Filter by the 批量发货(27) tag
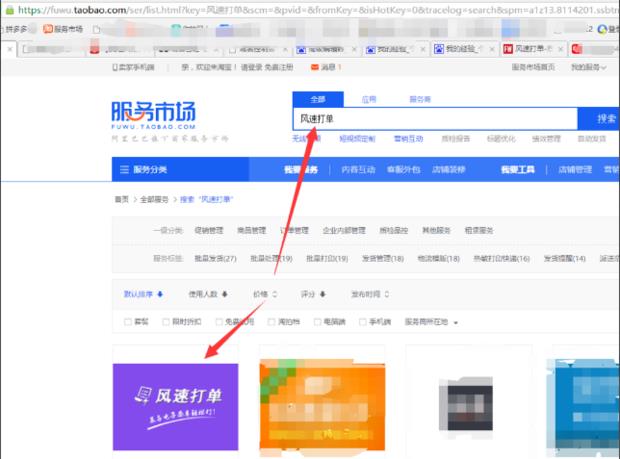Image resolution: width=620 pixels, height=459 pixels. (215, 259)
